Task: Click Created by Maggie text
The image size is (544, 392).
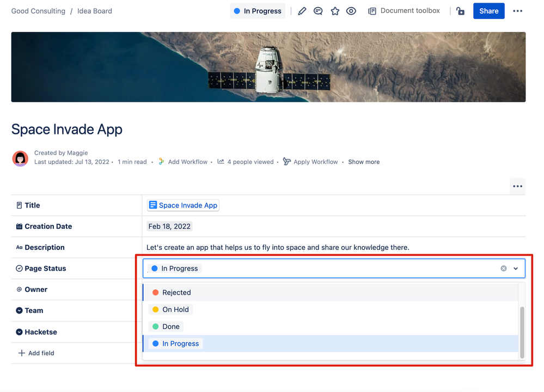Action: [61, 153]
